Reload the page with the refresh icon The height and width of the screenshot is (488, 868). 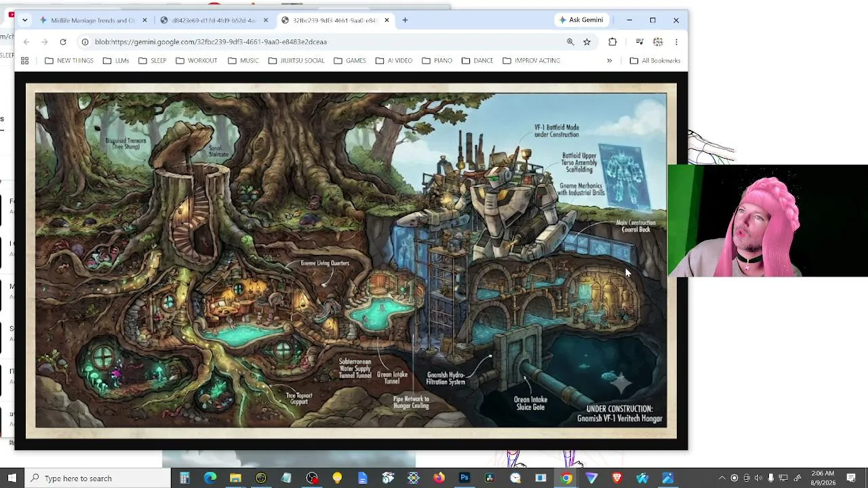[63, 42]
